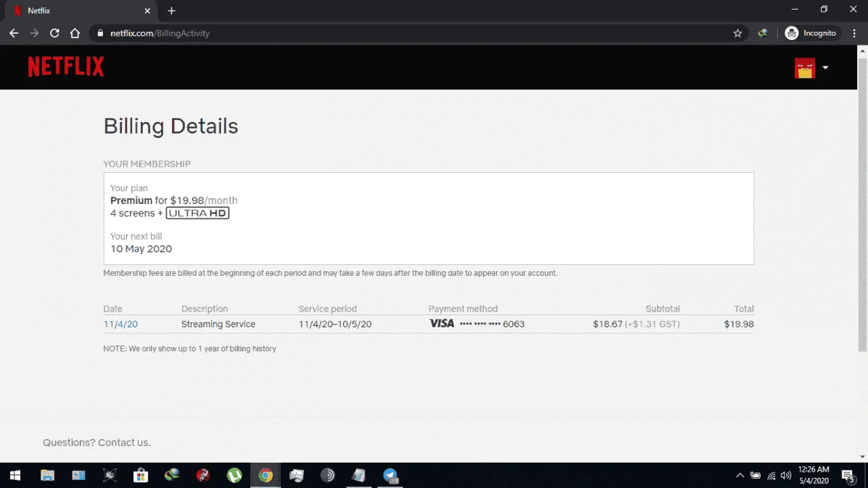Reload the Netflix billing page
Screen dimensions: 868x488
point(55,33)
